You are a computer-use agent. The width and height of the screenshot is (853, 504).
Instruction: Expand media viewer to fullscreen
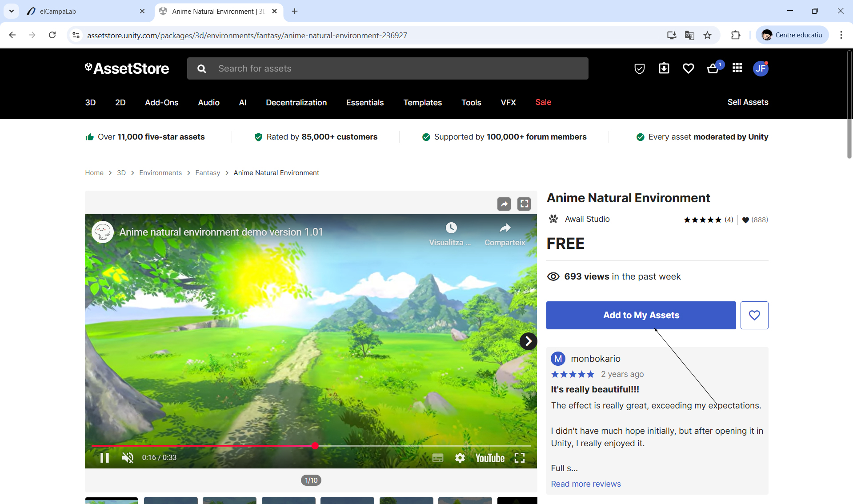[524, 204]
